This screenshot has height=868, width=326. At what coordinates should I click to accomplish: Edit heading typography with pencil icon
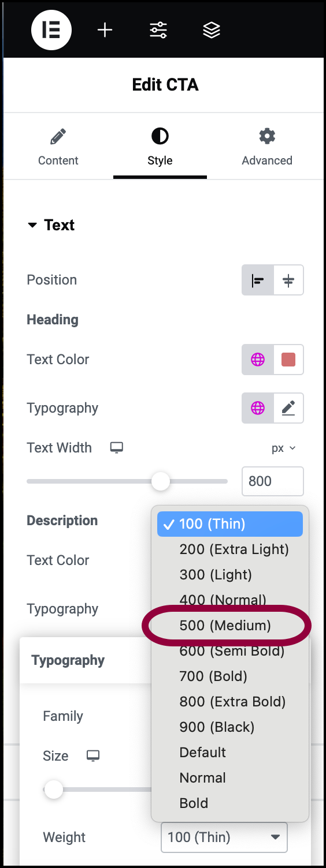click(x=288, y=408)
